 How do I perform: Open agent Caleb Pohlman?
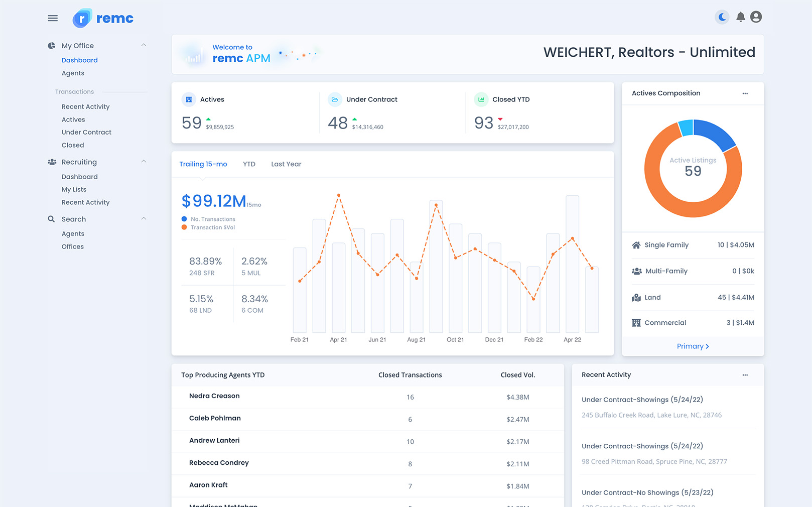click(215, 418)
